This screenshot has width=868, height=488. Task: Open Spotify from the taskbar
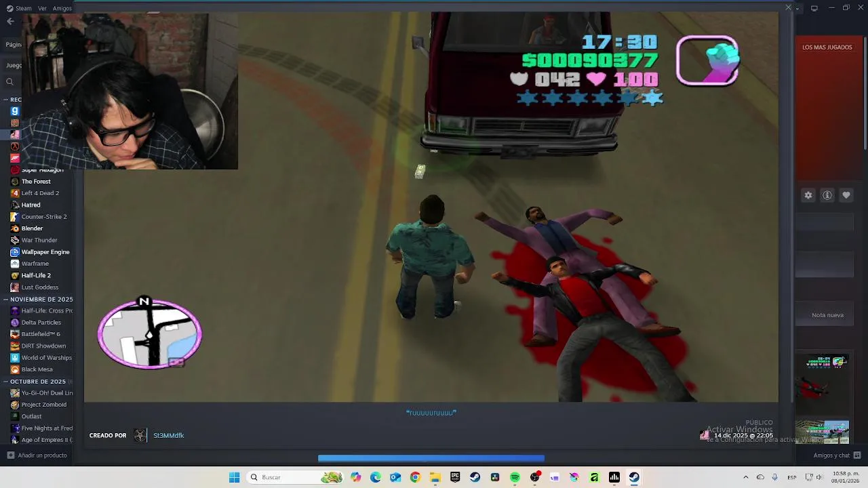click(515, 477)
